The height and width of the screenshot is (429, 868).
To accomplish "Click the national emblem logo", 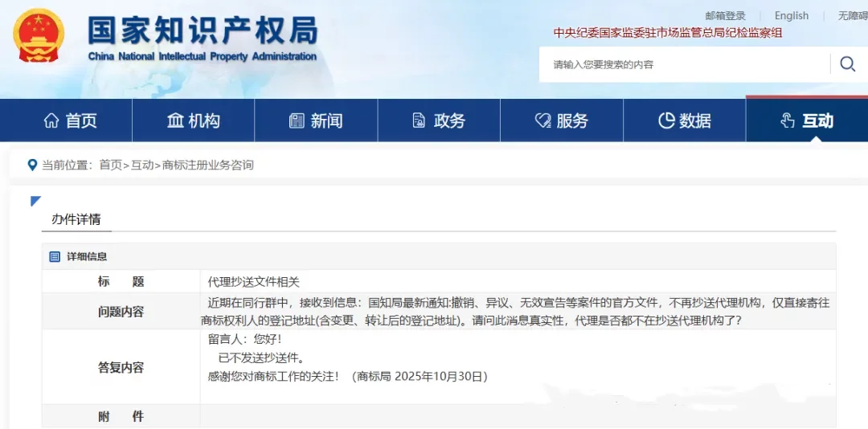I will point(39,35).
